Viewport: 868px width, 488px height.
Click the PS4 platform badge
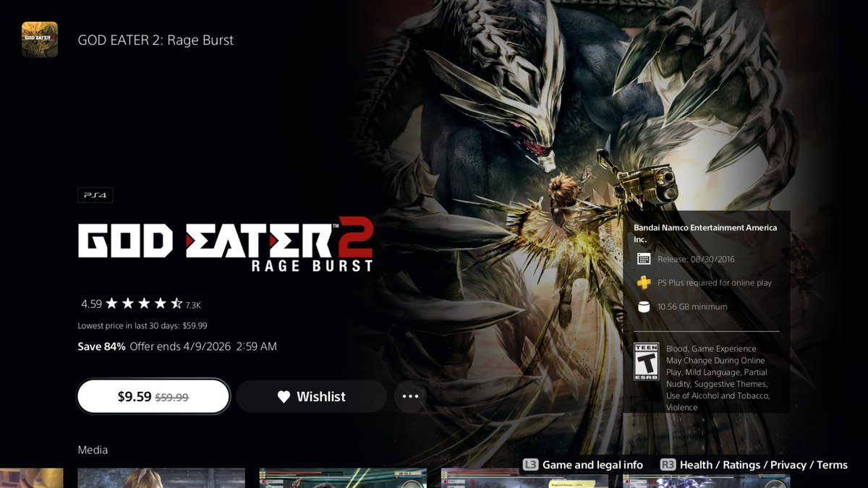click(95, 195)
